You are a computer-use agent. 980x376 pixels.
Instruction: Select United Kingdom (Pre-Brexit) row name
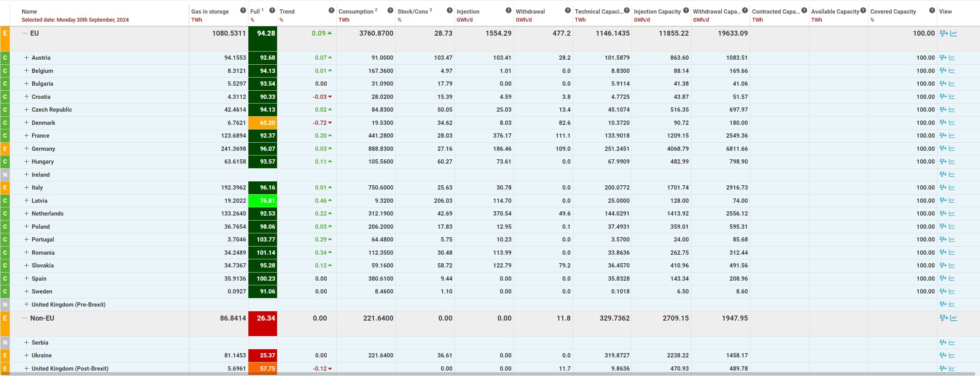click(x=69, y=305)
